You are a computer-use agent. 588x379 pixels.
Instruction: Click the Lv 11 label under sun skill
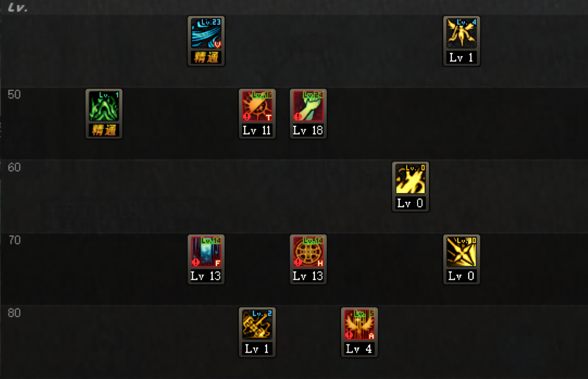pos(257,130)
